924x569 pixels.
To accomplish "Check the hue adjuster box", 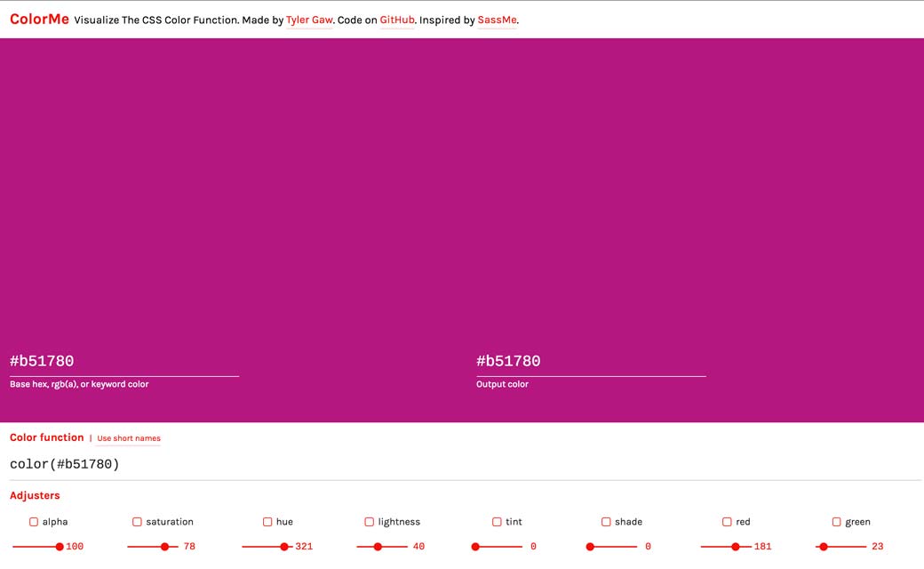I will tap(267, 522).
